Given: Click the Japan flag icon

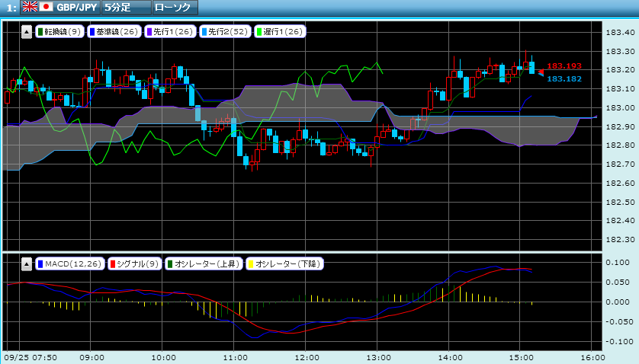Looking at the screenshot, I should pos(46,7).
